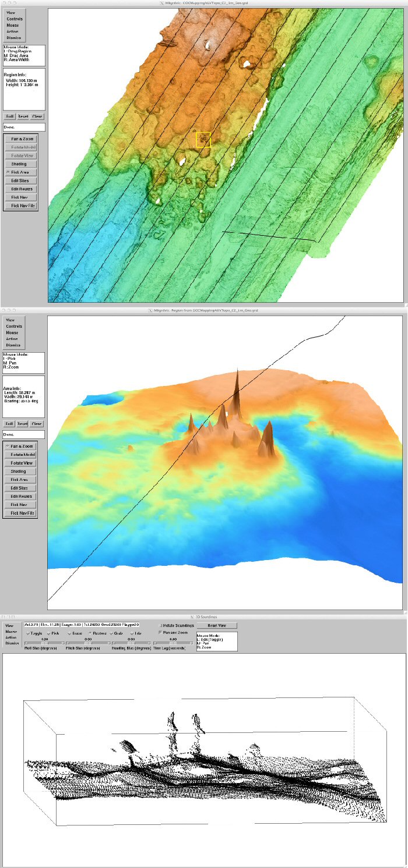Viewport: 408px width, 868px height.
Task: Open the Controls menu in the overview map window
Action: 14,19
